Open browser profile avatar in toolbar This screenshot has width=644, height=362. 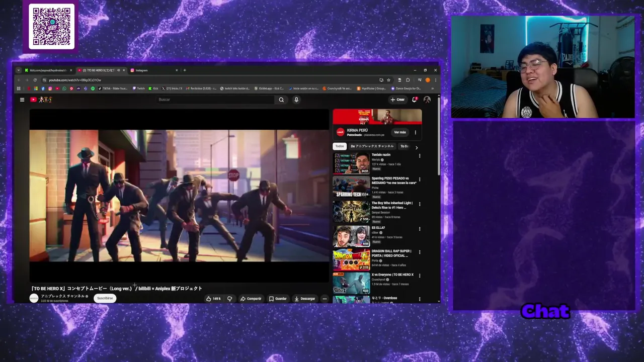tap(428, 80)
